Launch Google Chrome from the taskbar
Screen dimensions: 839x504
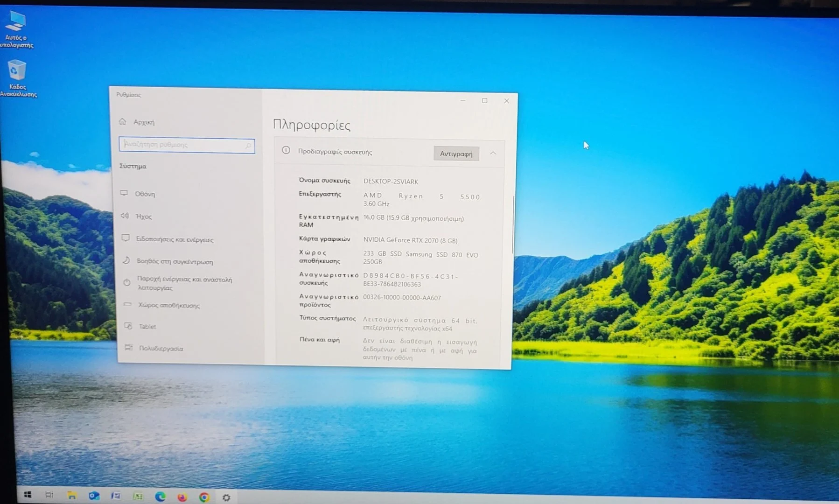[x=204, y=497]
